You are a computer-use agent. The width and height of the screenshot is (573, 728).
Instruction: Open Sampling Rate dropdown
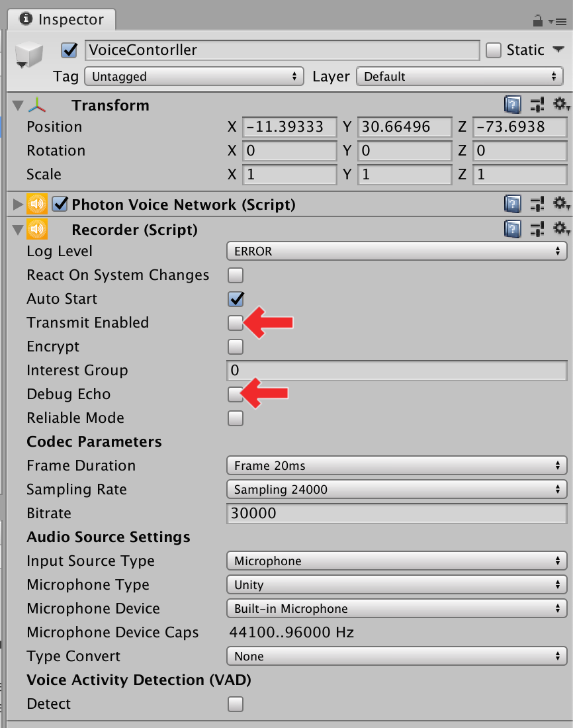coord(396,489)
